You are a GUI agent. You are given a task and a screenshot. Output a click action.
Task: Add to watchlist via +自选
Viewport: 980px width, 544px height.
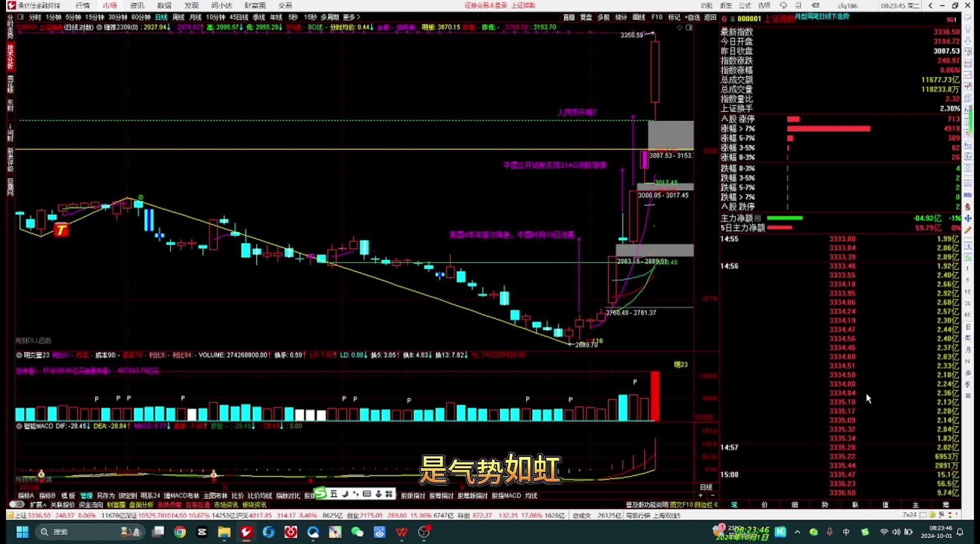tap(692, 17)
